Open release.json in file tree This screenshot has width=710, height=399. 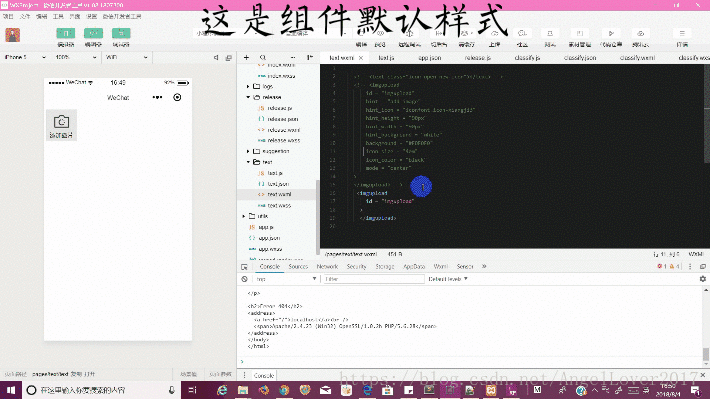[282, 119]
